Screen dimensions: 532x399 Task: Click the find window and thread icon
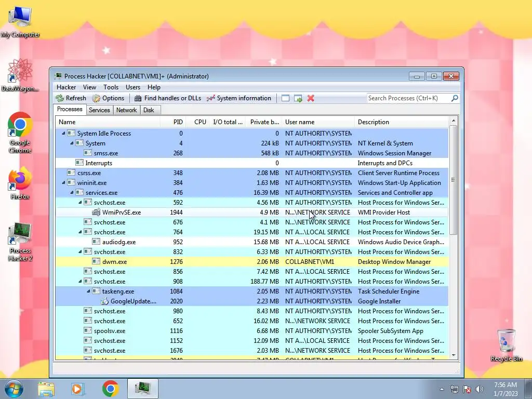click(298, 98)
